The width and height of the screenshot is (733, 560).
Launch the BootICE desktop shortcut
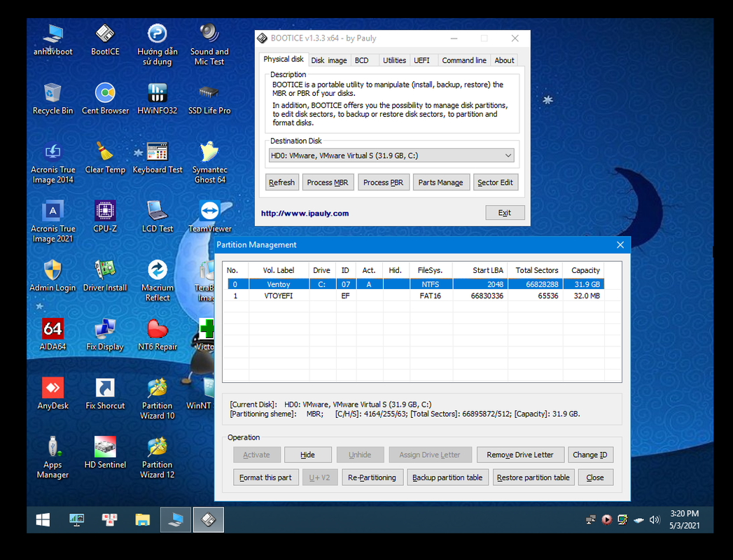click(x=105, y=40)
